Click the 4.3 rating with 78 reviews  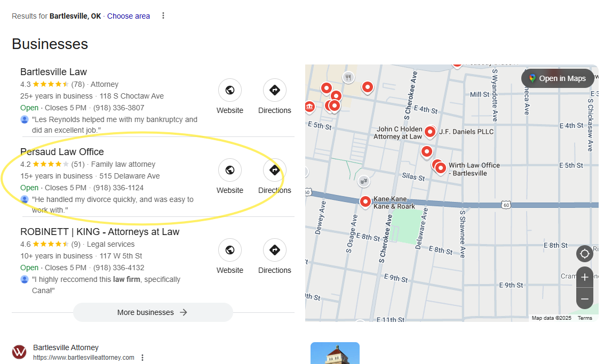[x=52, y=84]
